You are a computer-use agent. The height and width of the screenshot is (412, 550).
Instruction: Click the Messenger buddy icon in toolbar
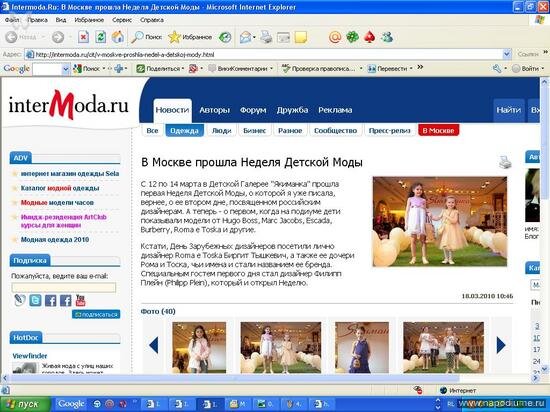387,37
